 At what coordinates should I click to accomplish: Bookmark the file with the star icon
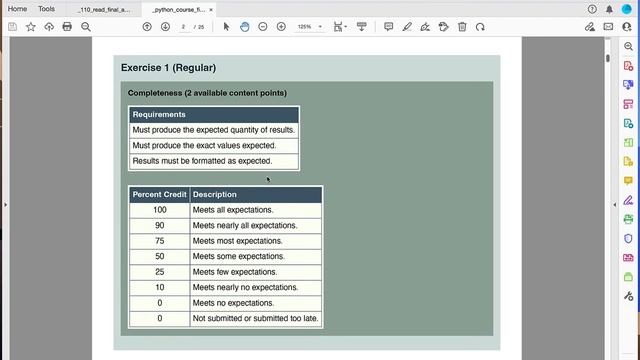31,27
